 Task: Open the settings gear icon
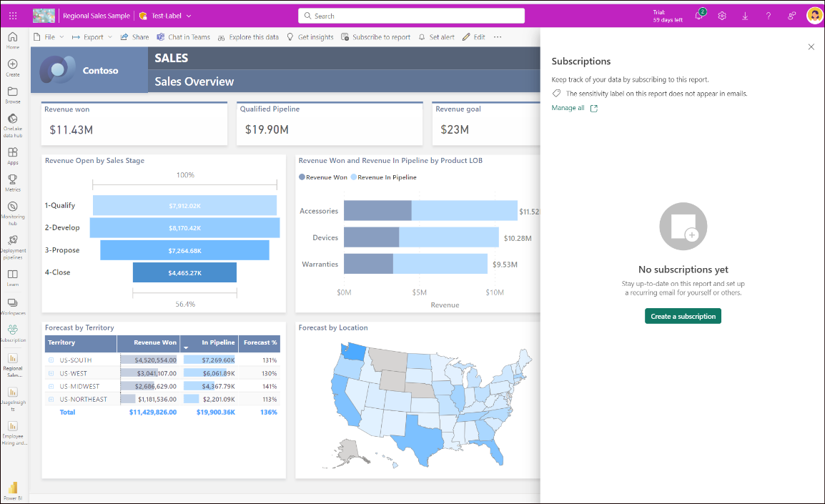(722, 16)
